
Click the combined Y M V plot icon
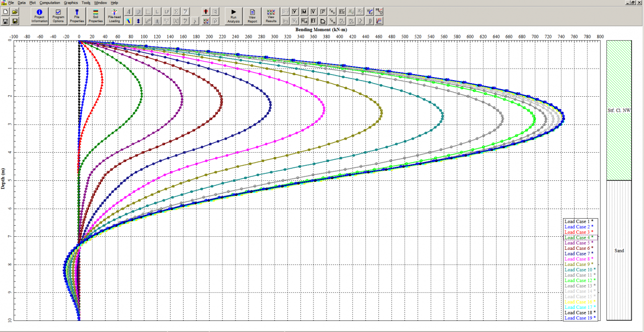point(332,11)
